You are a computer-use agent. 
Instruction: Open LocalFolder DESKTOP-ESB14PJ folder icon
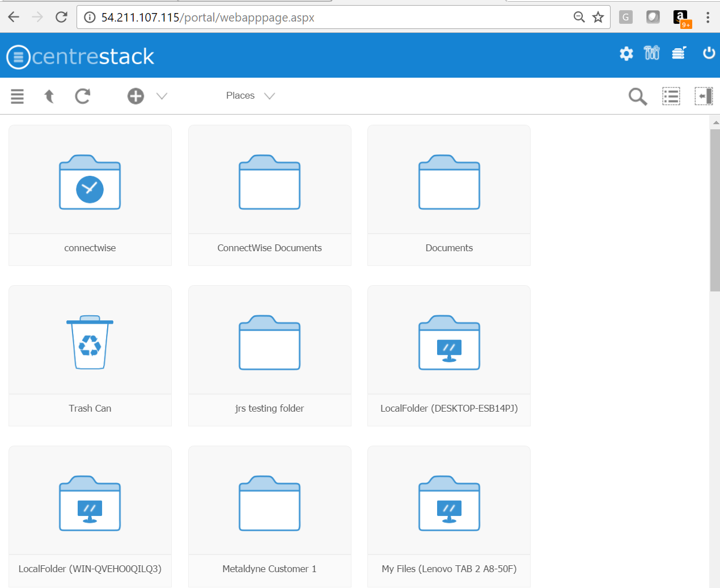[x=449, y=342]
